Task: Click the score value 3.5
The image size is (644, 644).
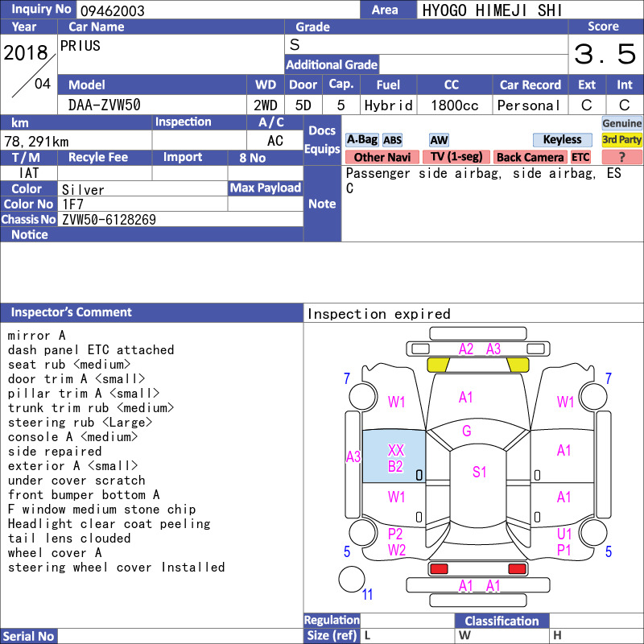Action: (x=605, y=54)
